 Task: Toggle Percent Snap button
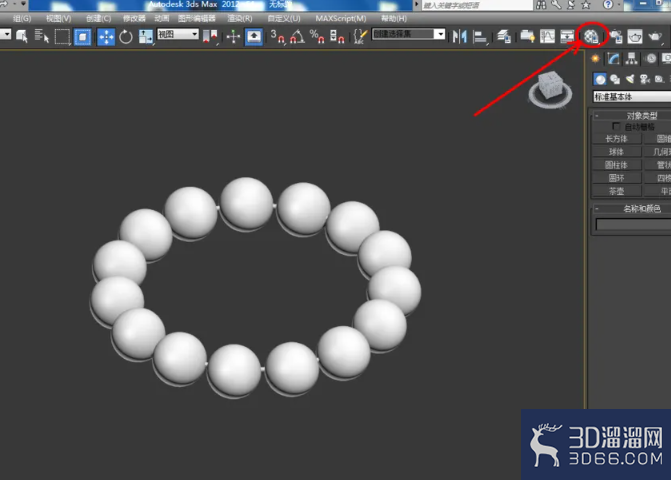317,37
